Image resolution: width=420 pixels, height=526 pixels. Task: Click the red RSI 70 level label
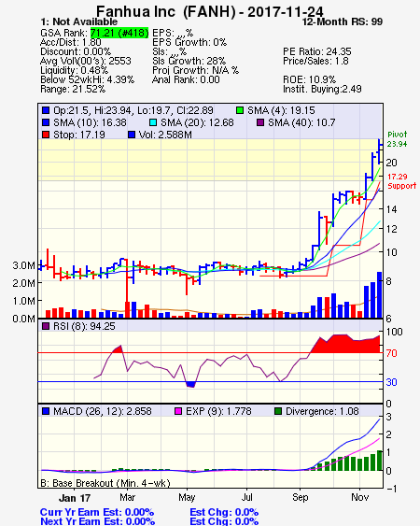[391, 353]
